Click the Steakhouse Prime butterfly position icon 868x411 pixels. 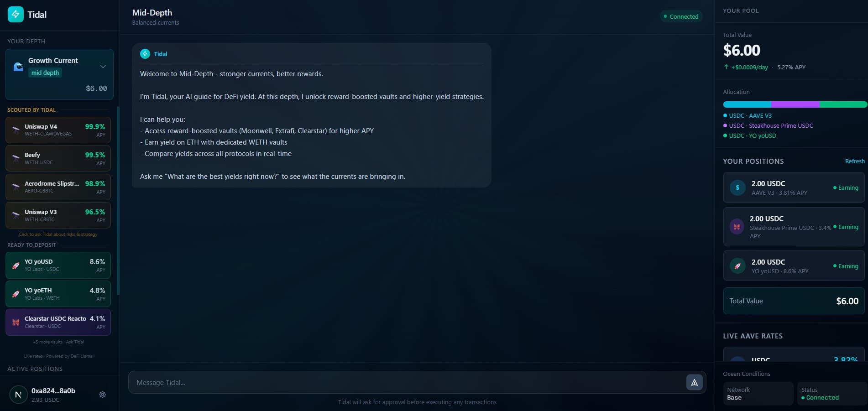pos(737,227)
